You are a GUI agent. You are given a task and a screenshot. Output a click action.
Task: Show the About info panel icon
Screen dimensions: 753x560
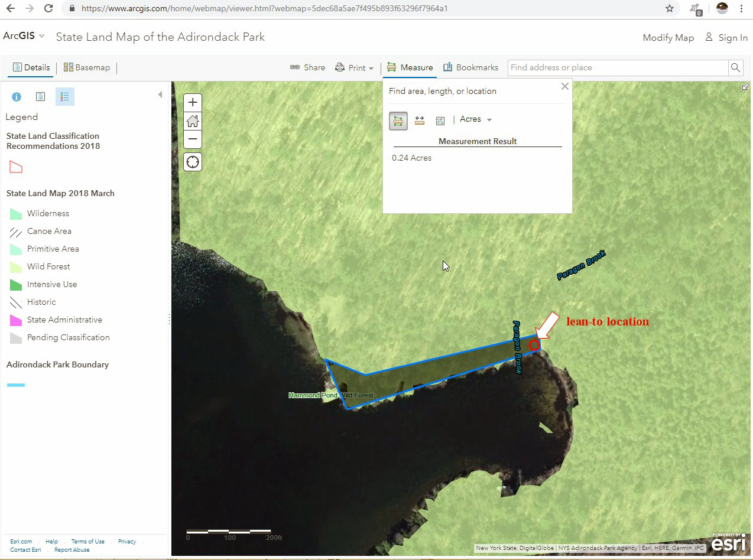pos(17,97)
